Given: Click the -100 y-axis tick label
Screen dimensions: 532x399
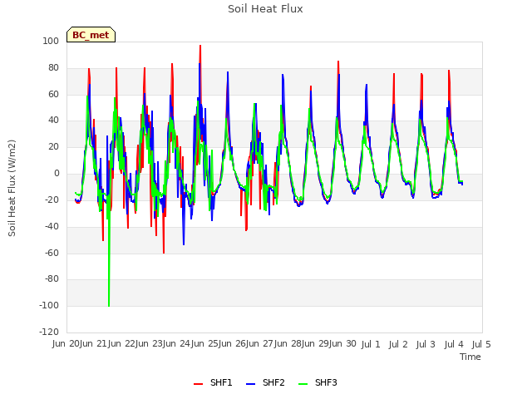Looking at the screenshot, I should (49, 305).
